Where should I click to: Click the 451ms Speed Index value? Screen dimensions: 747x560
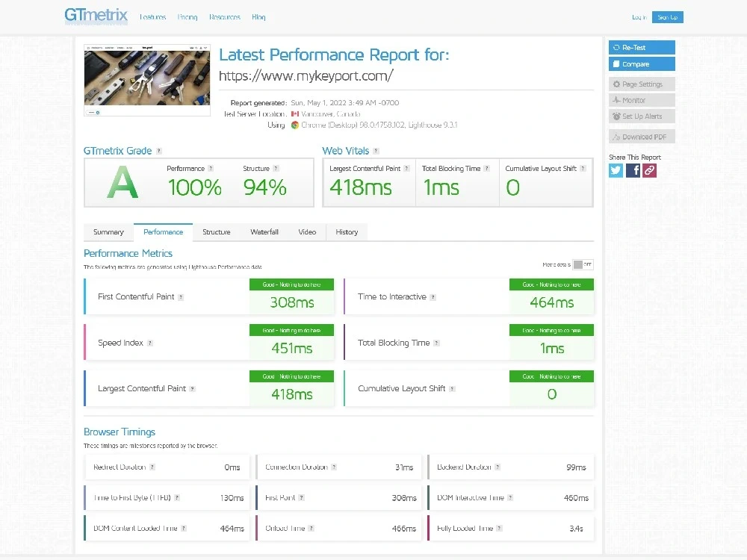[292, 349]
